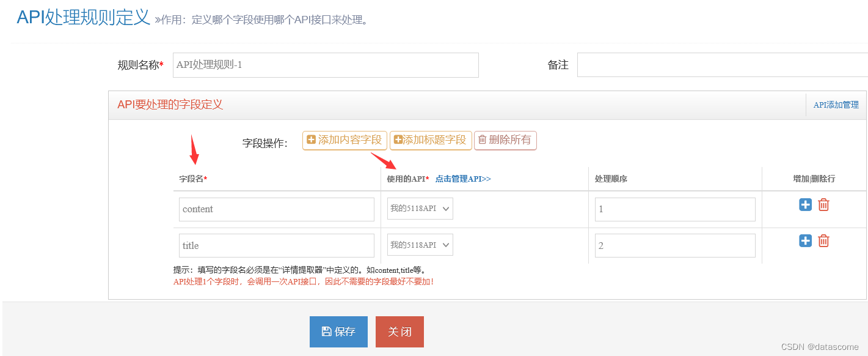Click processing order input with value 1
868x356 pixels.
(675, 209)
